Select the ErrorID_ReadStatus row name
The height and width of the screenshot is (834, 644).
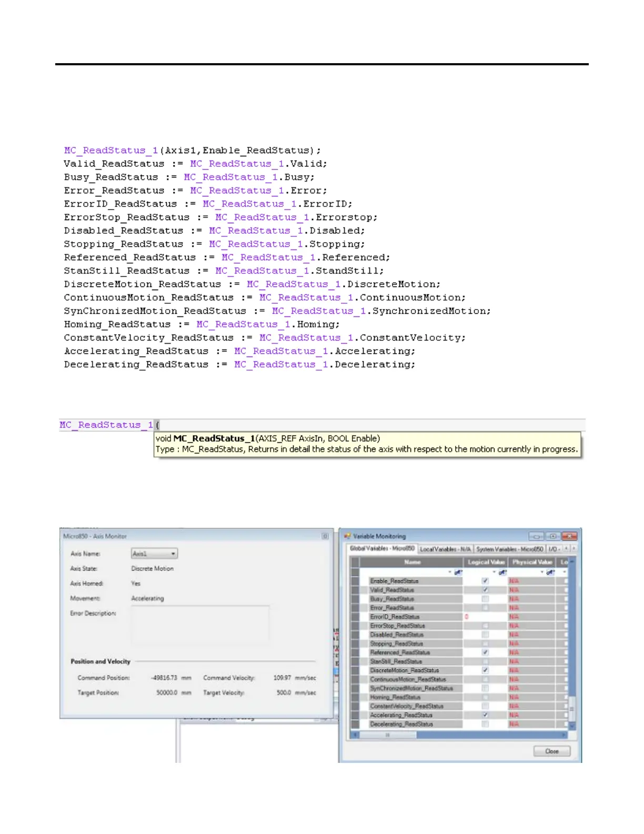pyautogui.click(x=395, y=617)
